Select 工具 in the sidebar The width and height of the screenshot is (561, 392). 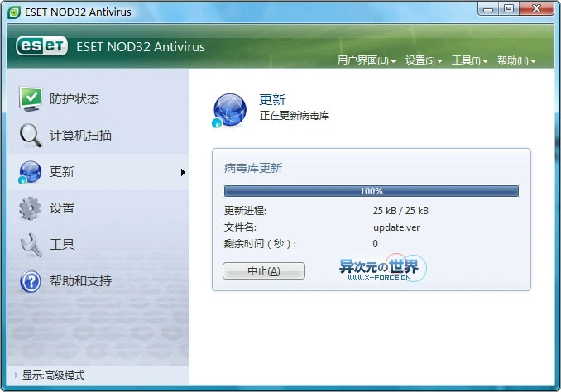tap(98, 245)
